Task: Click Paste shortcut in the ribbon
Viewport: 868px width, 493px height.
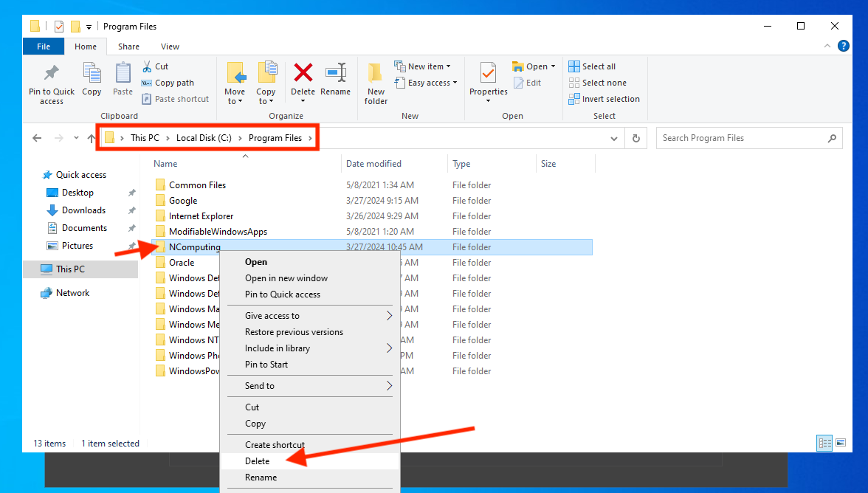Action: 176,99
